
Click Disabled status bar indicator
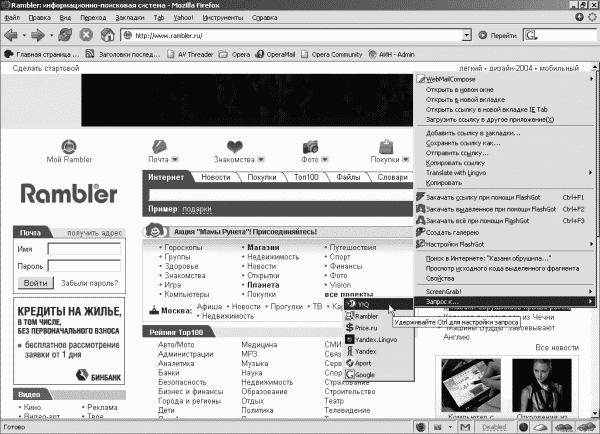coord(494,427)
